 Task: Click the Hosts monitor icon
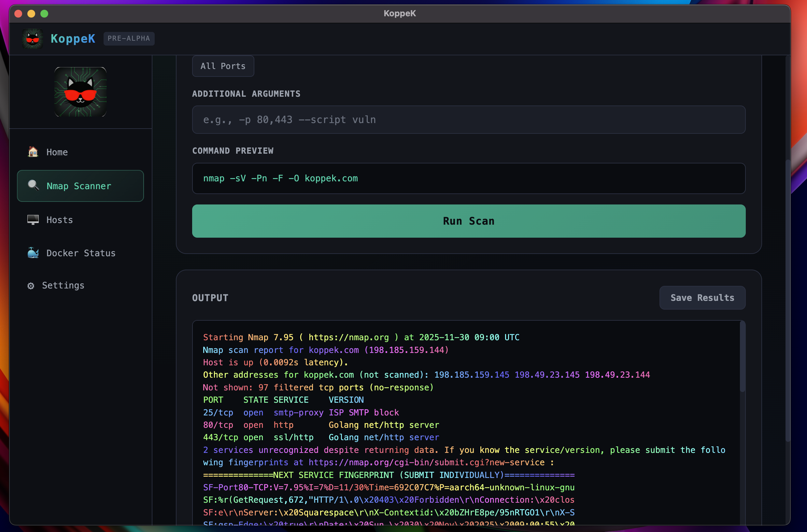pos(33,220)
